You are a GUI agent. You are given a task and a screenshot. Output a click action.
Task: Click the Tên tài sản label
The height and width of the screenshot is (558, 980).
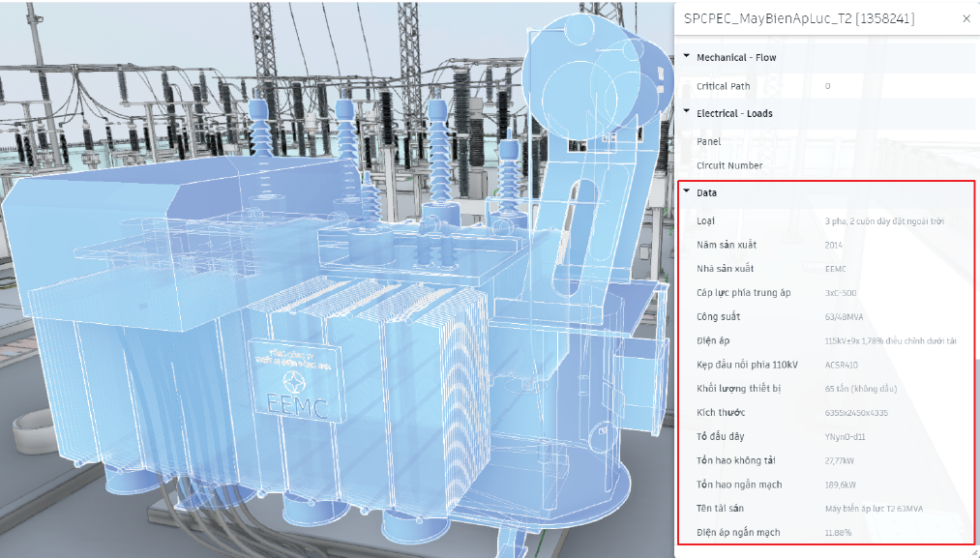point(720,508)
